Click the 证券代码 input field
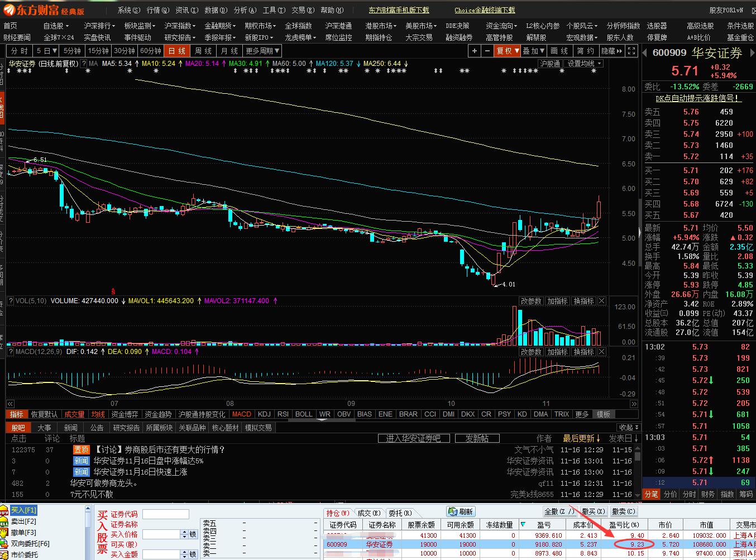Image resolution: width=756 pixels, height=560 pixels. (x=166, y=514)
